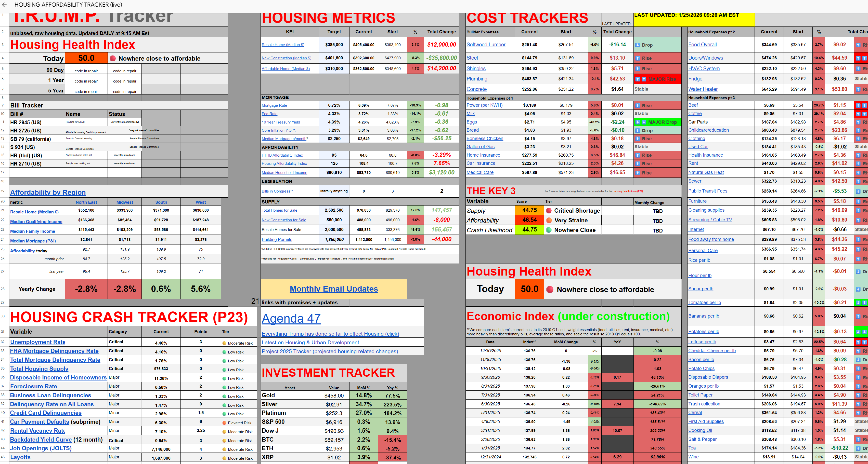
Task: Click the up-arrow icon in Steel row
Action: click(x=638, y=58)
